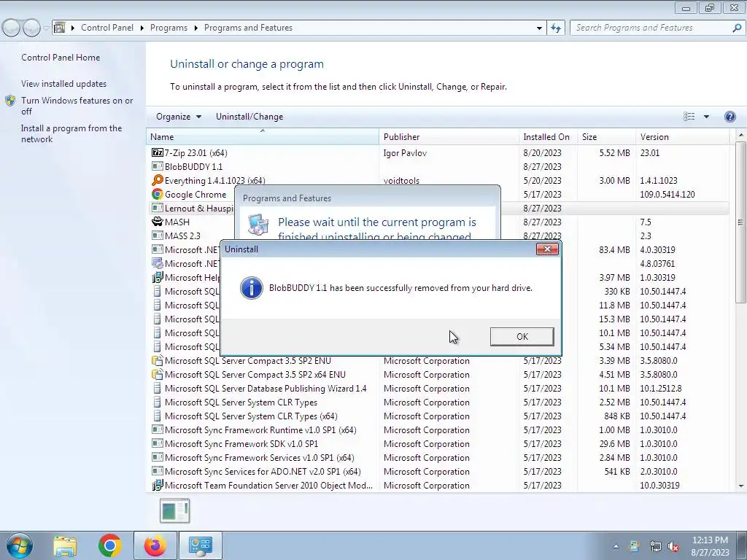Select the Microsoft SQL Server Compact 3.5 SP2 ENU icon

pyautogui.click(x=158, y=360)
